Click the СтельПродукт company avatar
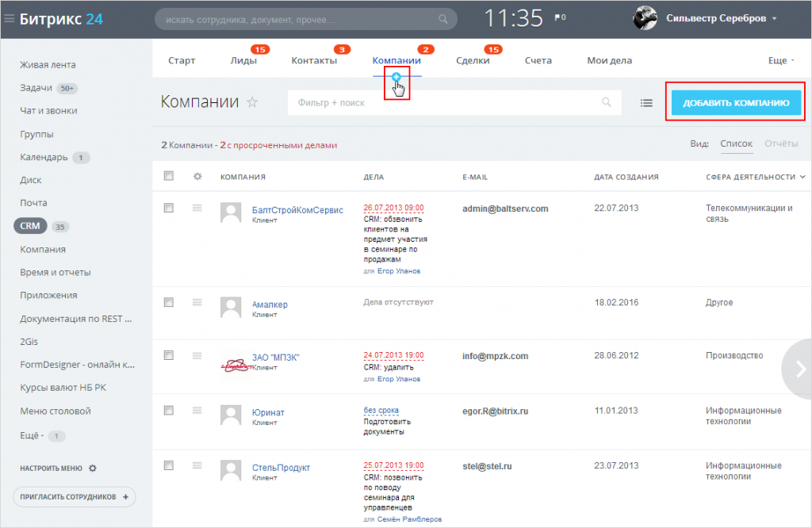Viewport: 812px width, 528px height. [231, 470]
